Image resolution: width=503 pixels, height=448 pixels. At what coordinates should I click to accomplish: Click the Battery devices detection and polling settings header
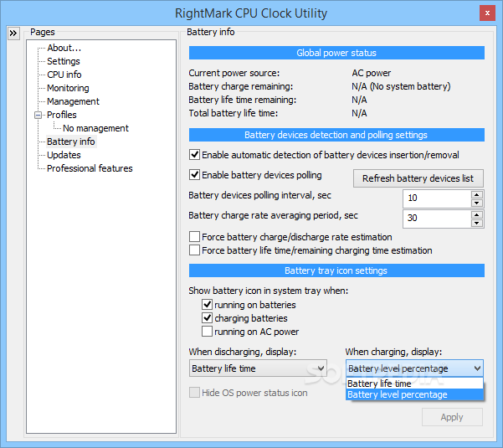[x=336, y=135]
